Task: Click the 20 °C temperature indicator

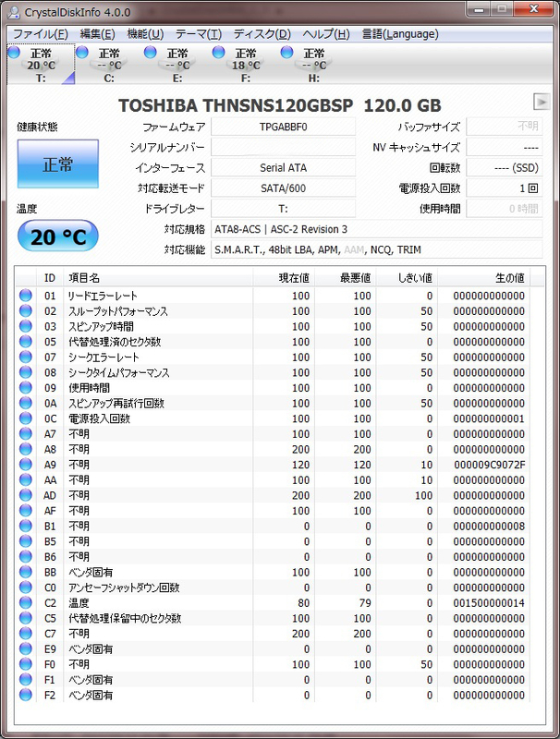Action: point(58,236)
